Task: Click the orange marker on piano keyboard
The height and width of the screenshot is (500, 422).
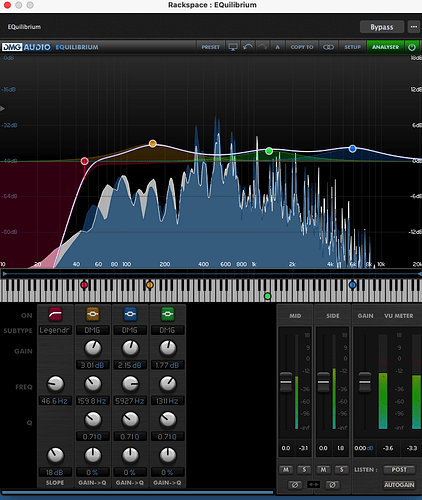Action: point(150,285)
